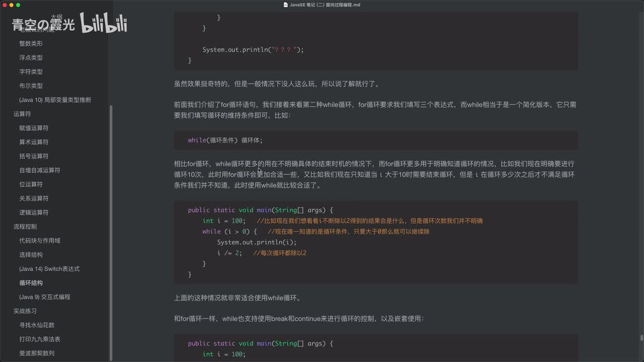Click paragraph starting '相比for循环'

click(x=374, y=174)
